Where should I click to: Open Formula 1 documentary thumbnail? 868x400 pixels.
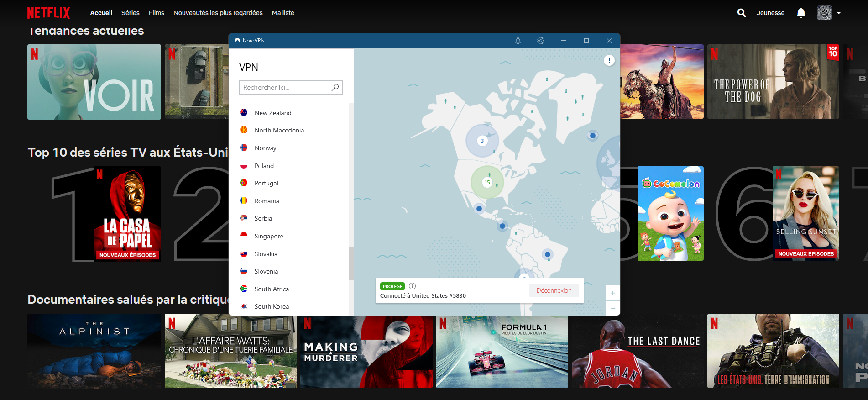[502, 351]
